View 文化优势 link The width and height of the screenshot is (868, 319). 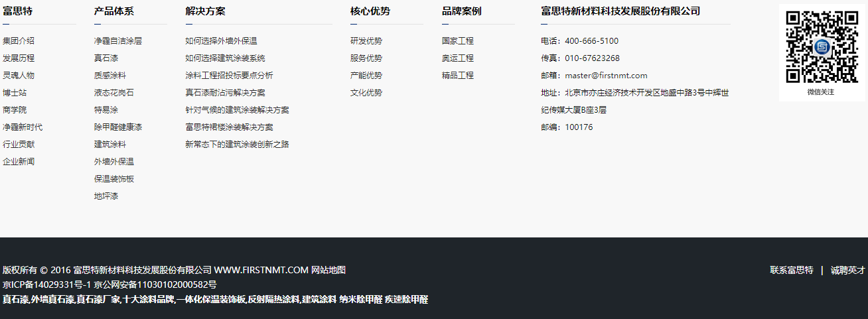[366, 93]
